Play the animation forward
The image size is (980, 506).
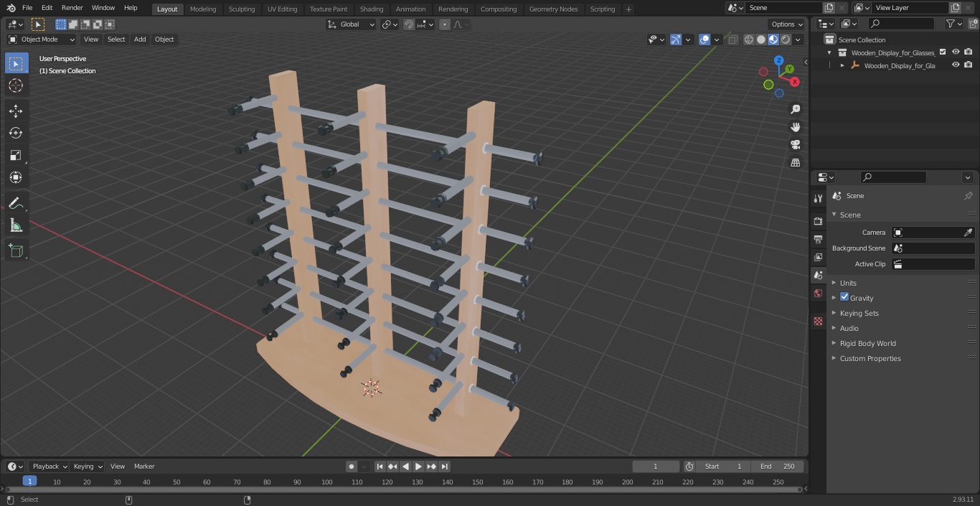(x=418, y=467)
